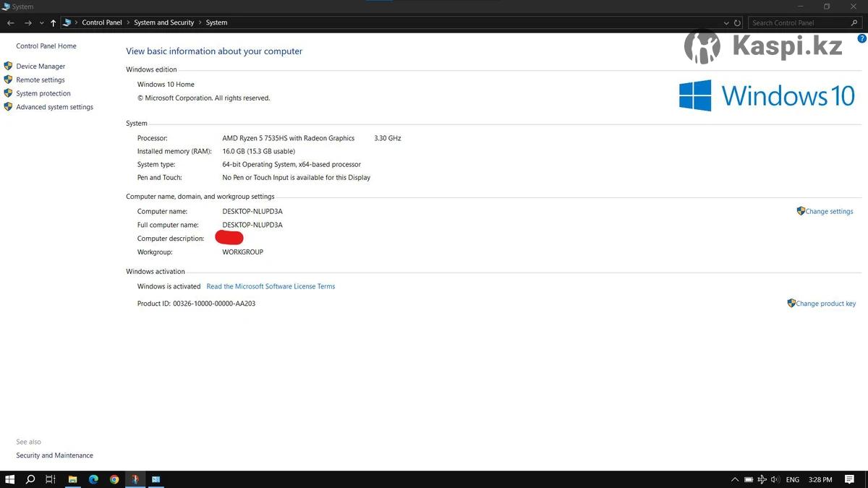Select WORKGROUP value text
Viewport: 868px width, 488px height.
pos(243,252)
